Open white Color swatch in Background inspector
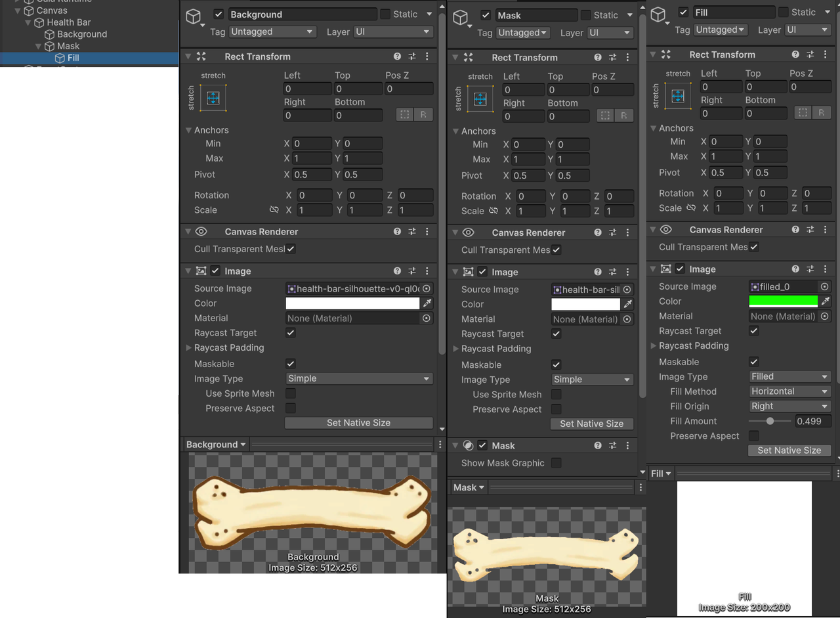The height and width of the screenshot is (618, 840). [x=352, y=303]
